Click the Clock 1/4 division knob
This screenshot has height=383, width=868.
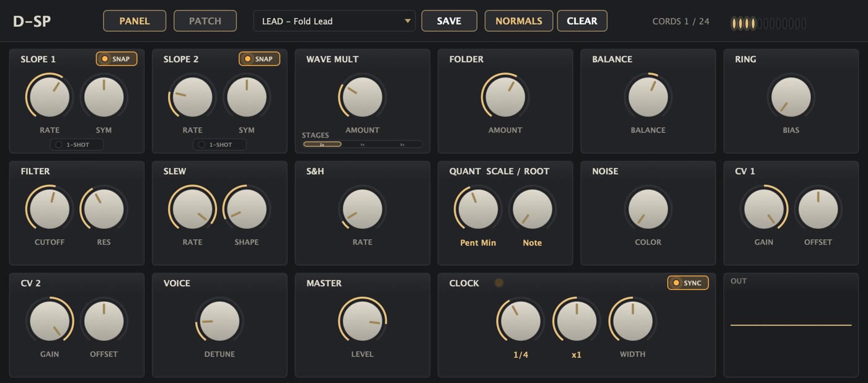(x=521, y=321)
